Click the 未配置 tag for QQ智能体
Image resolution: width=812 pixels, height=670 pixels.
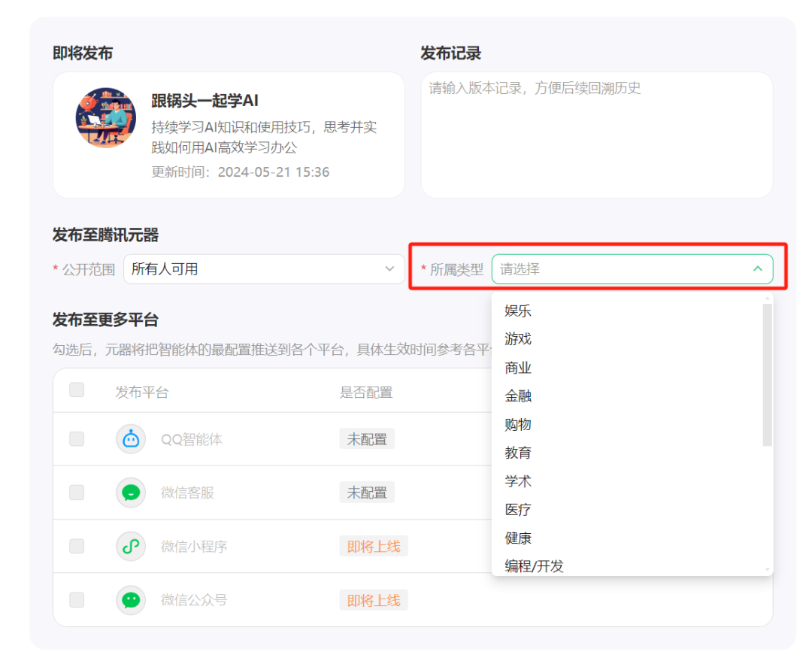pos(367,439)
